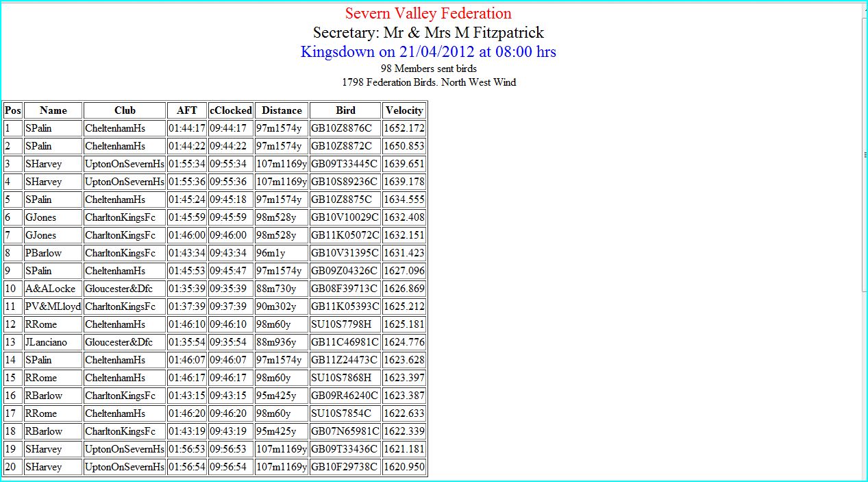The height and width of the screenshot is (482, 868).
Task: Click '1798 Federation Birds. North West Wind' text
Action: [429, 82]
